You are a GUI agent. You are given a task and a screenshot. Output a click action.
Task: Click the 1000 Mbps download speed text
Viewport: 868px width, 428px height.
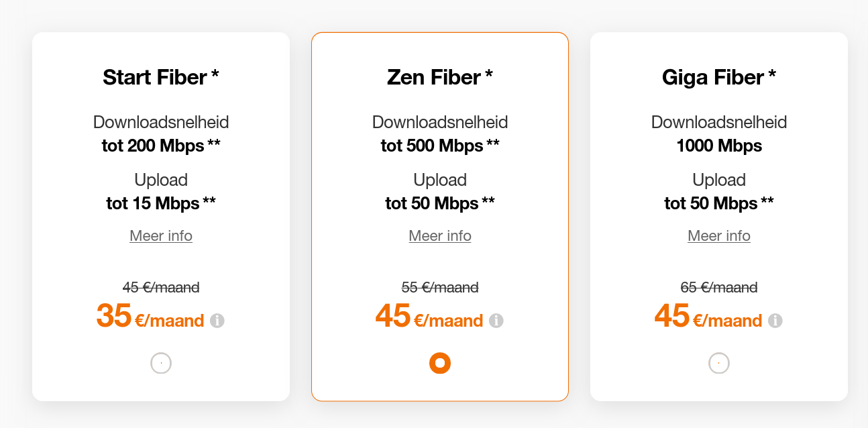point(719,146)
